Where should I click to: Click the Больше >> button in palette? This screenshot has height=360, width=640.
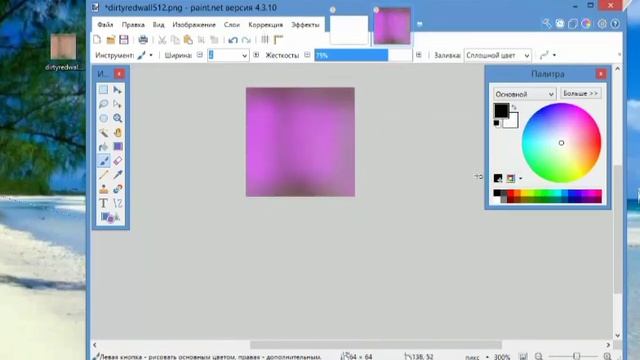[581, 93]
